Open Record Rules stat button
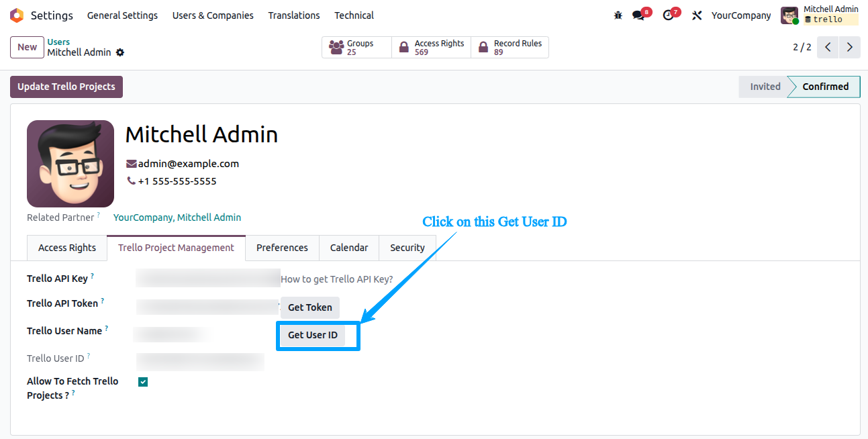Viewport: 868px width, 439px height. 510,48
